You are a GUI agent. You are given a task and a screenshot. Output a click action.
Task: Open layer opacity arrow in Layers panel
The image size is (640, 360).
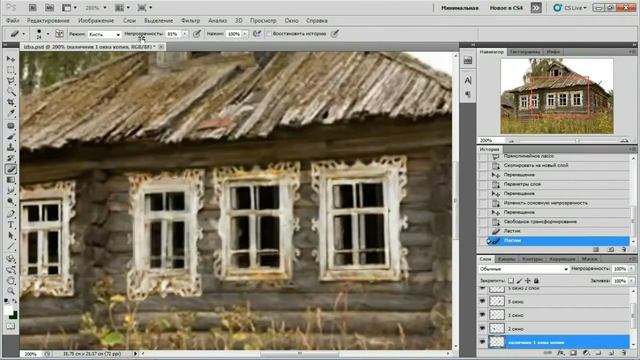(x=632, y=269)
